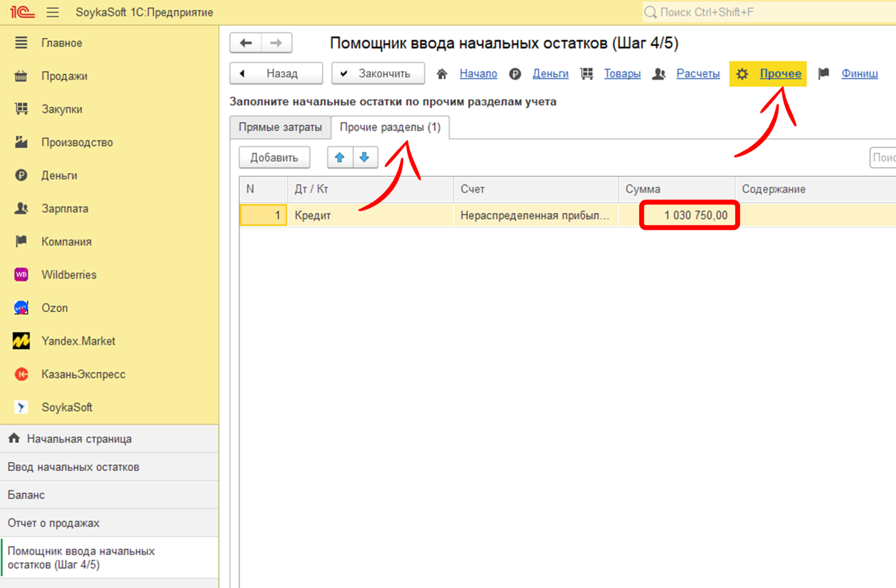The width and height of the screenshot is (896, 588).
Task: Go to the Финиш step link
Action: 860,74
